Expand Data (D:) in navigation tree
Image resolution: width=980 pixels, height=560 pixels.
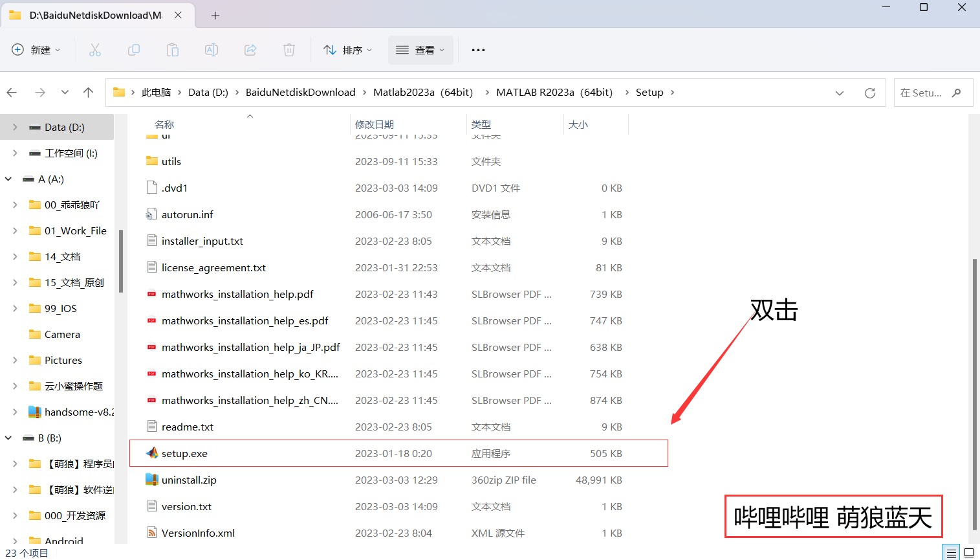click(x=15, y=128)
